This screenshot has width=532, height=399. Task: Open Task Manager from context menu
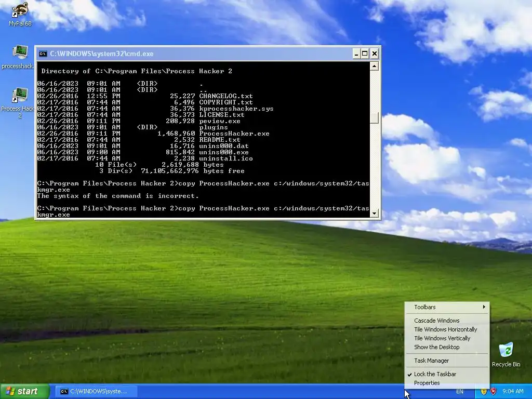447,361
